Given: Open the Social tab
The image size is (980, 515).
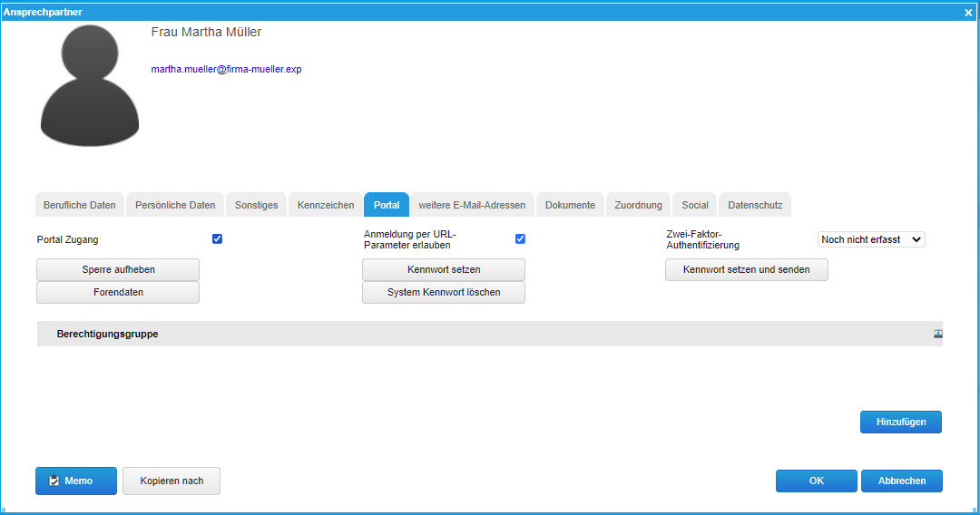Looking at the screenshot, I should (695, 205).
